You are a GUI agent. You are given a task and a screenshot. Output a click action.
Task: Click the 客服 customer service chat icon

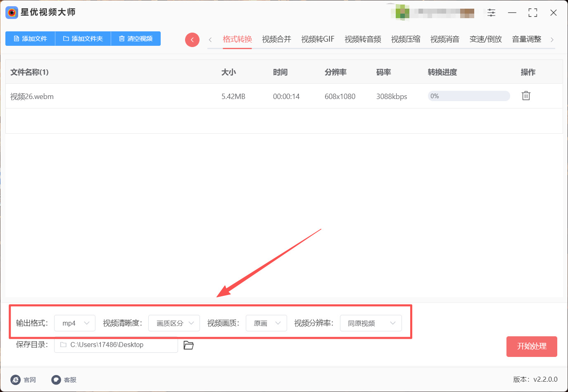point(56,380)
